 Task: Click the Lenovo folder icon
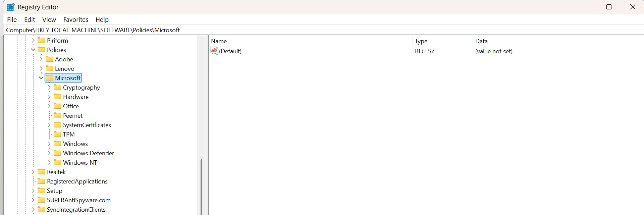pyautogui.click(x=49, y=68)
